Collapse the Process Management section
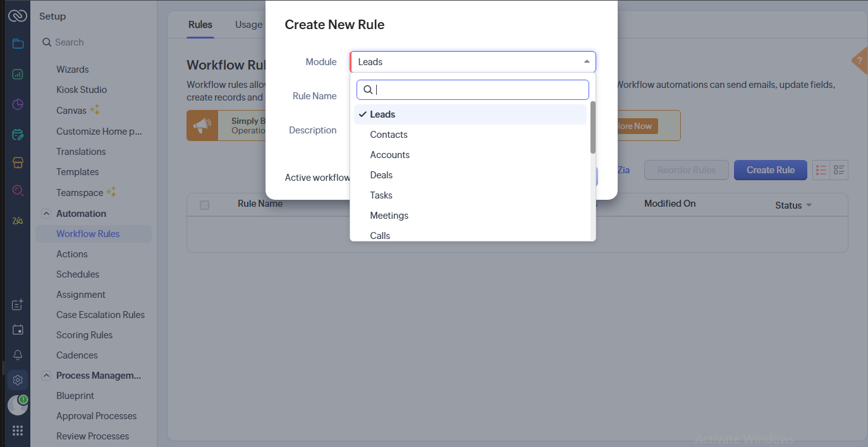Screen dimensions: 868x447 (46, 376)
